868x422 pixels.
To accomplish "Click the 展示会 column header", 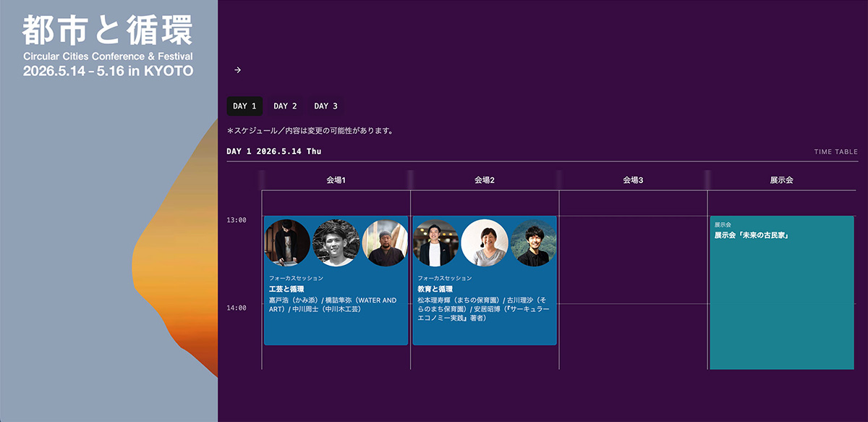I will pos(781,180).
